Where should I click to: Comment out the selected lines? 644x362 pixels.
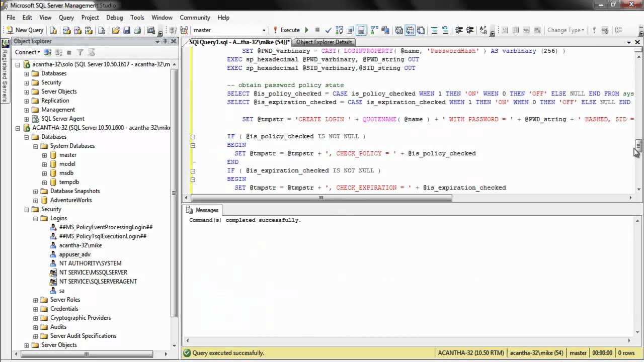point(434,30)
